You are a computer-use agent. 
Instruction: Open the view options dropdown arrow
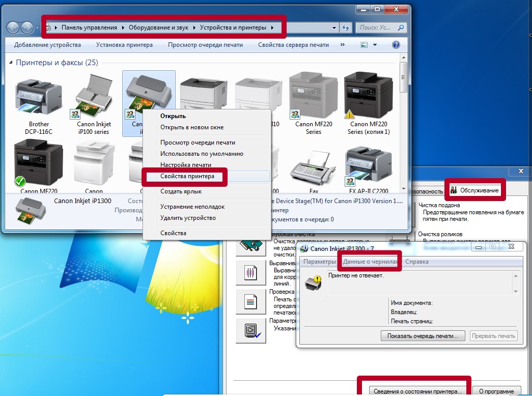(x=375, y=45)
